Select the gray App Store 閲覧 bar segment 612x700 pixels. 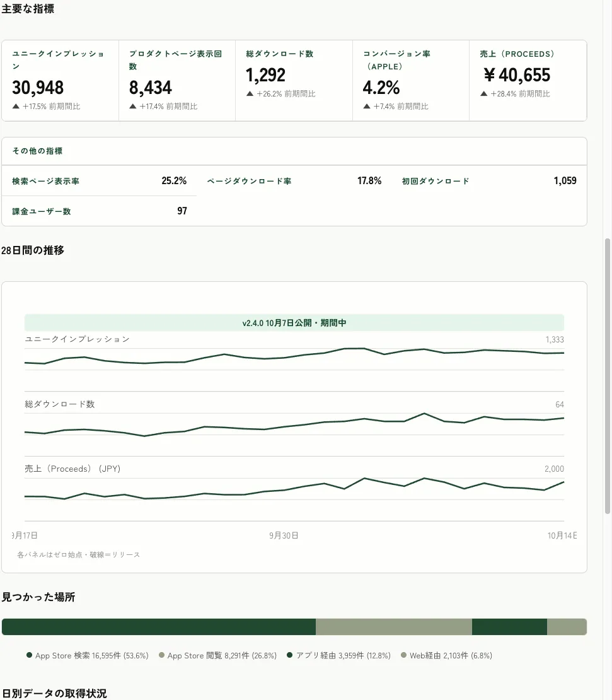(394, 627)
